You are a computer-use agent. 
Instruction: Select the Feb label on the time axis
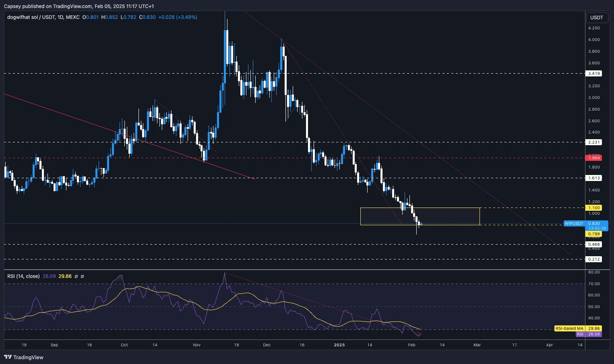pos(411,345)
